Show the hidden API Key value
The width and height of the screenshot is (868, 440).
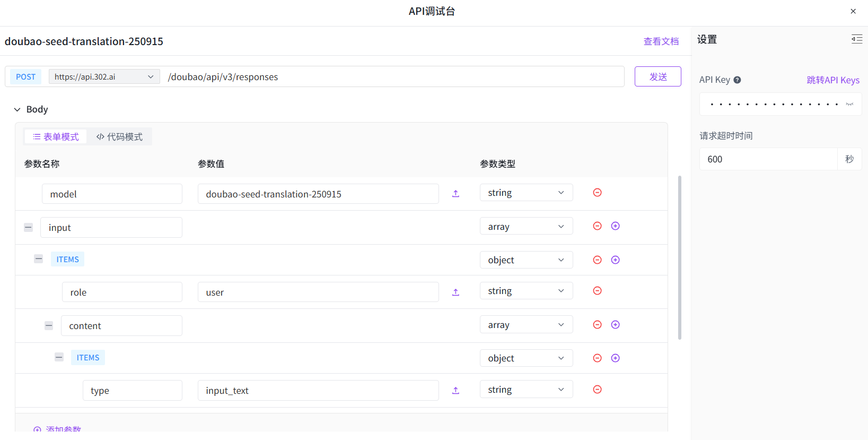pos(849,105)
